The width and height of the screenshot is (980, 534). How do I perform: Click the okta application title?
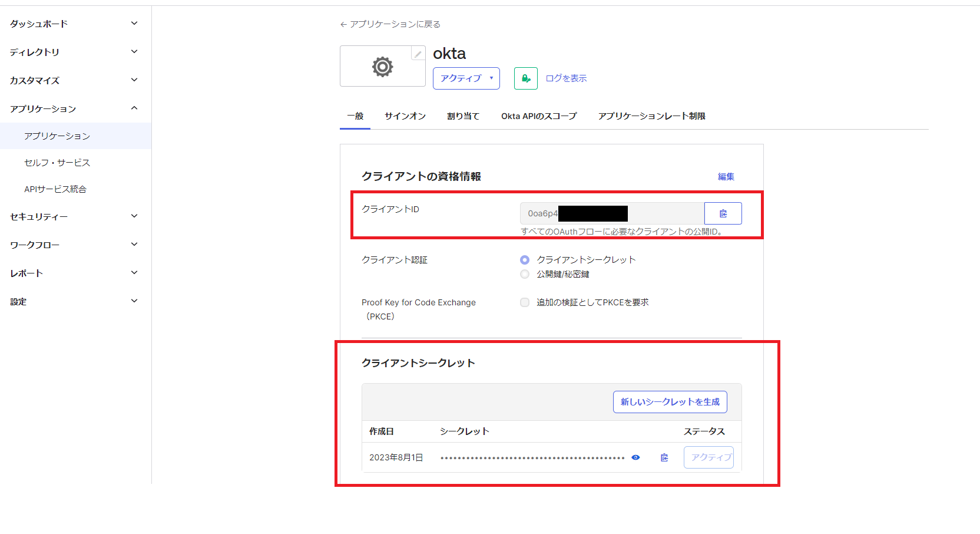tap(449, 54)
